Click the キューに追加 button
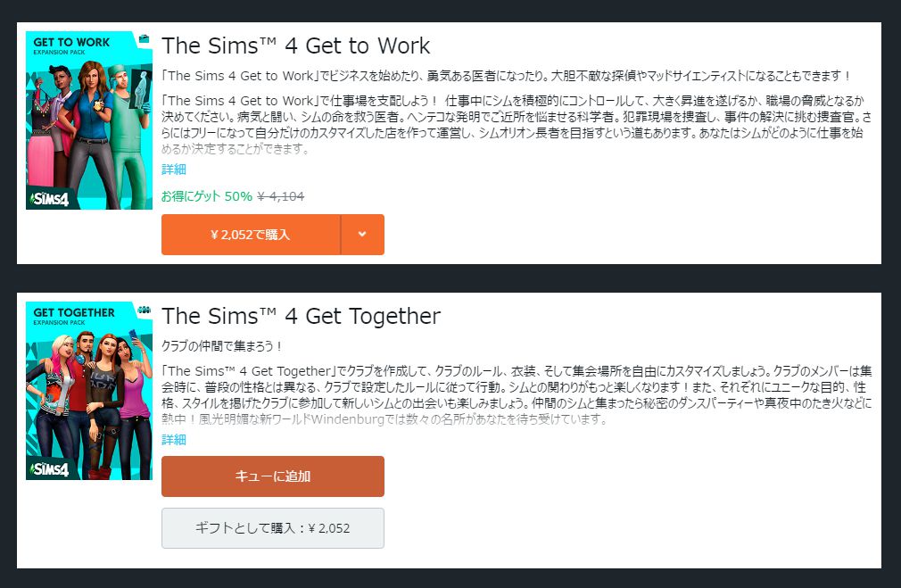The image size is (901, 588). [272, 476]
